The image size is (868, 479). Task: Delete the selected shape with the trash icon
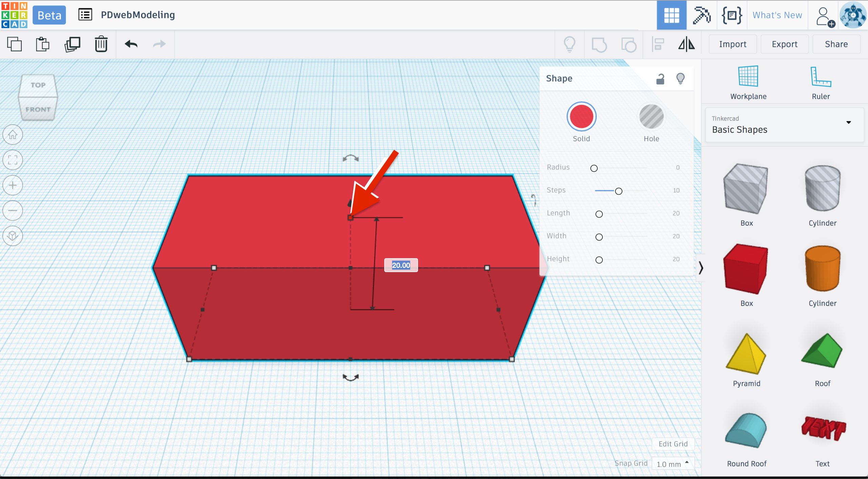101,44
